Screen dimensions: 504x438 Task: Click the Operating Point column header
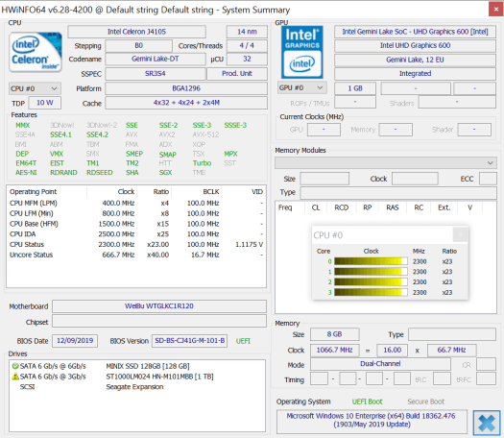click(47, 192)
